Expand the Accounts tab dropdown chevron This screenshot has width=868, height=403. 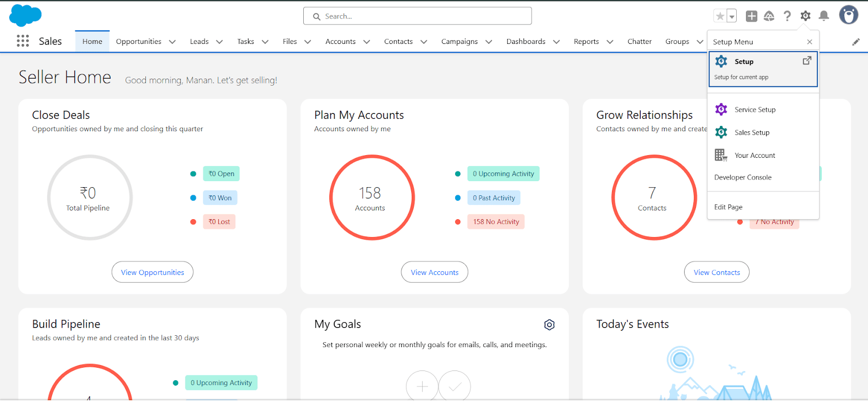pyautogui.click(x=367, y=42)
